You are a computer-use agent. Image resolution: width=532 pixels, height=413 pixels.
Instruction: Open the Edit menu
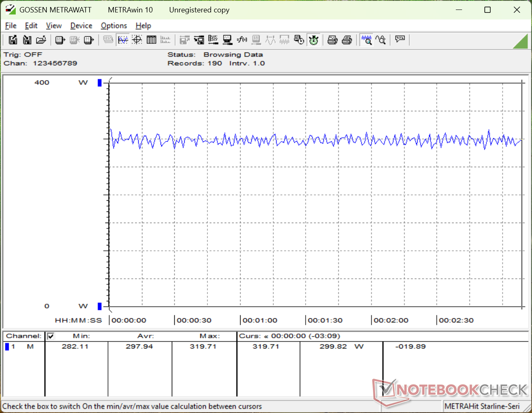(x=31, y=26)
